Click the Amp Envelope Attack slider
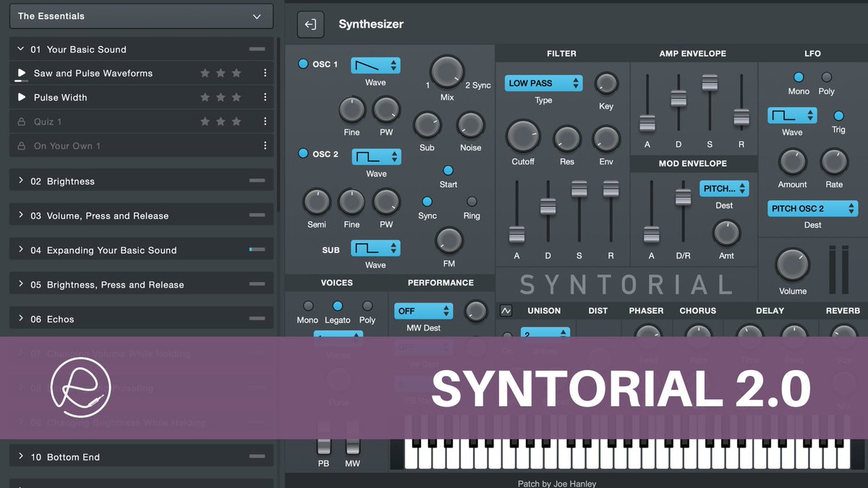Screen dimensions: 868x488 point(647,123)
